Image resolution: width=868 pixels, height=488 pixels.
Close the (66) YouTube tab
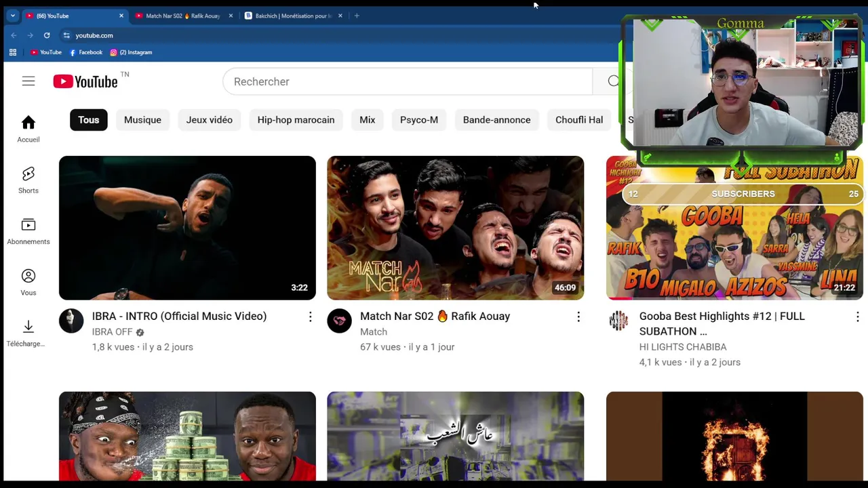[x=121, y=16]
